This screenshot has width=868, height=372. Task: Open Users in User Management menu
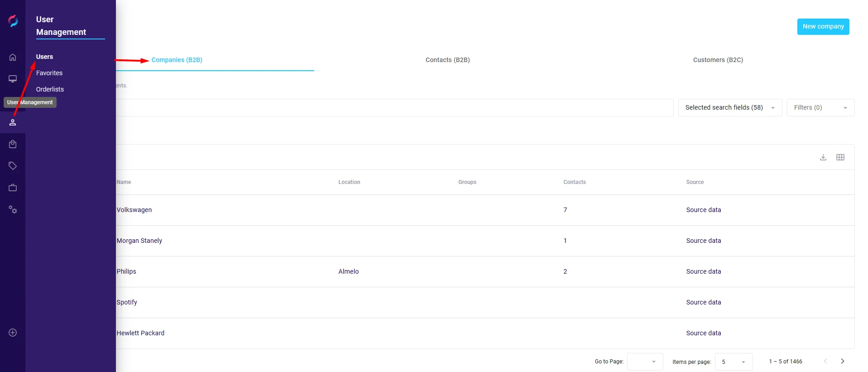coord(44,57)
